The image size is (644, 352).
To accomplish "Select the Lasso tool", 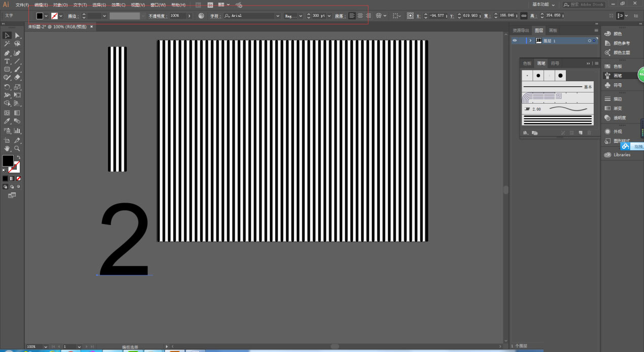I will point(17,44).
